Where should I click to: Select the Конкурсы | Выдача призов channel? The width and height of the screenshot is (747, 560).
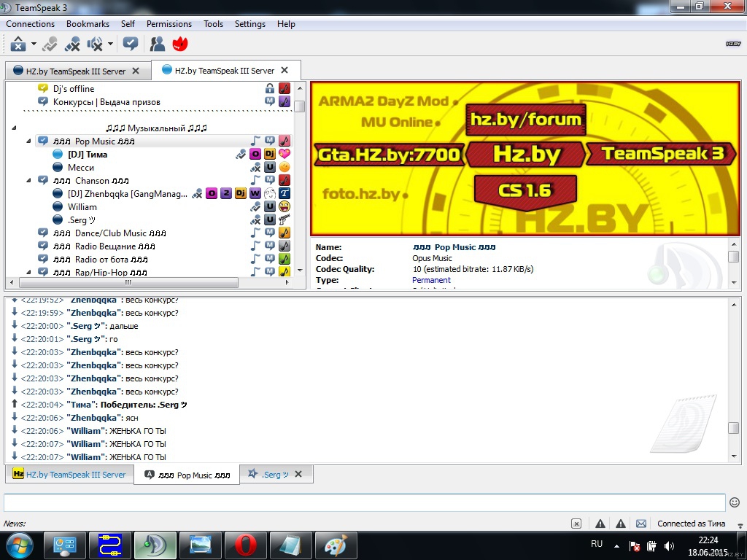coord(107,102)
